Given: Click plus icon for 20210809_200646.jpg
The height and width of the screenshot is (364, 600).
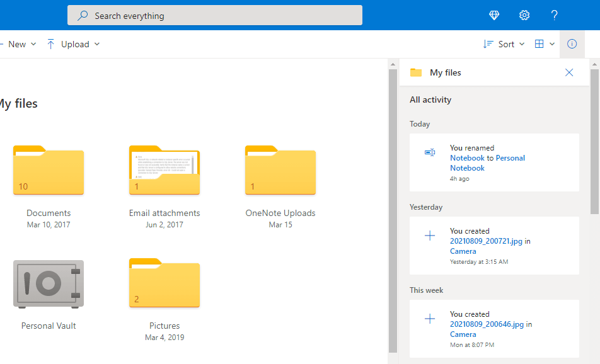Looking at the screenshot, I should click(430, 319).
